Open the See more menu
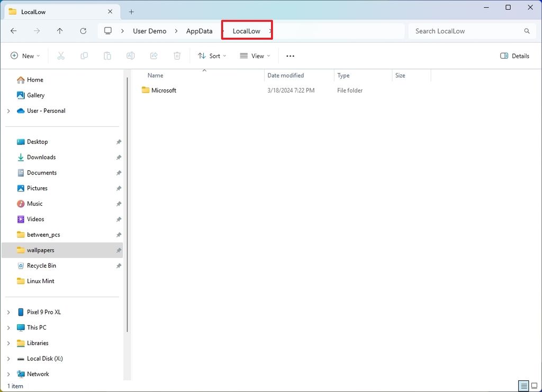The width and height of the screenshot is (542, 392). tap(290, 56)
